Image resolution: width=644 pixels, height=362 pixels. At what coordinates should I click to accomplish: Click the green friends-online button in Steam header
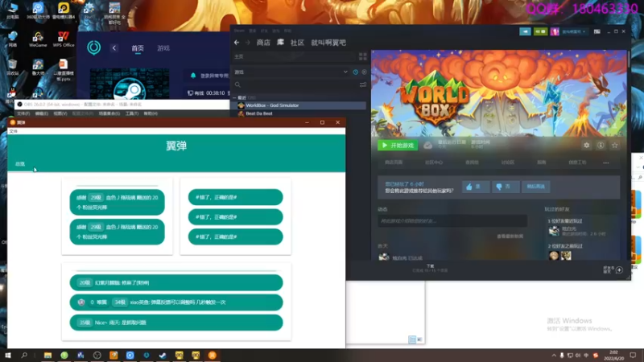pos(540,31)
